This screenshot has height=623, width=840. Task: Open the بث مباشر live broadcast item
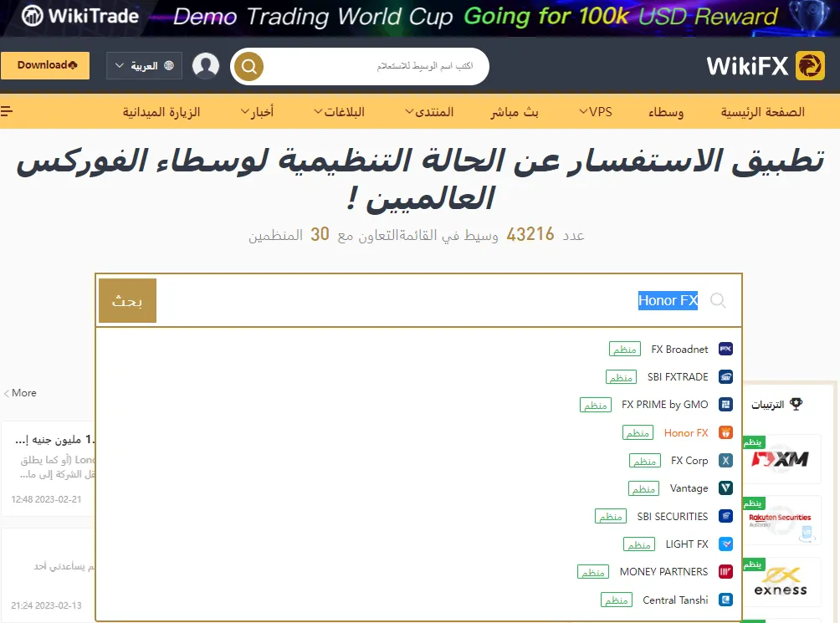click(515, 112)
